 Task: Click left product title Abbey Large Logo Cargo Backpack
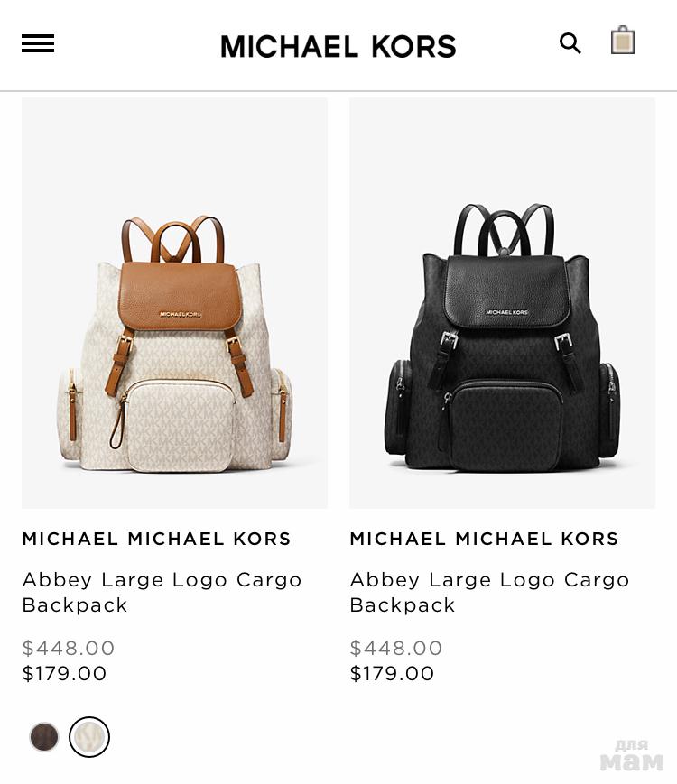click(x=162, y=593)
